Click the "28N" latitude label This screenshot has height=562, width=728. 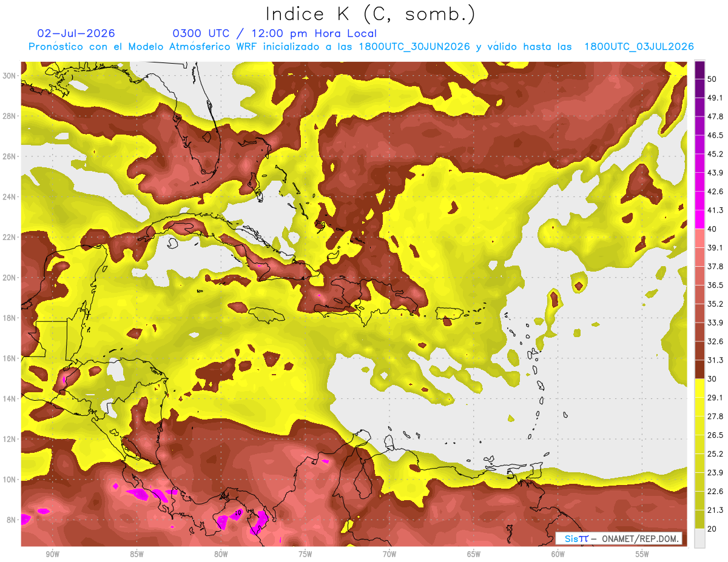(x=9, y=116)
